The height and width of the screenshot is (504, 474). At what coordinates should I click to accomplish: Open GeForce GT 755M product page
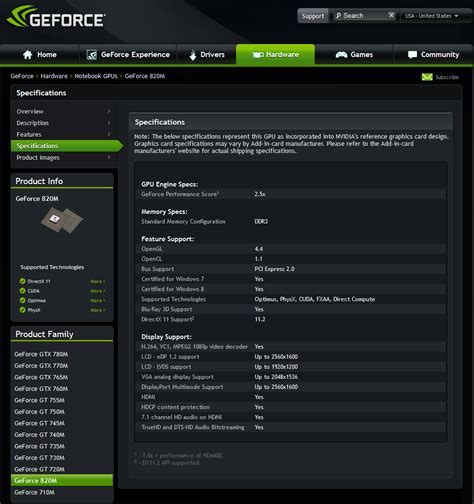pyautogui.click(x=39, y=400)
